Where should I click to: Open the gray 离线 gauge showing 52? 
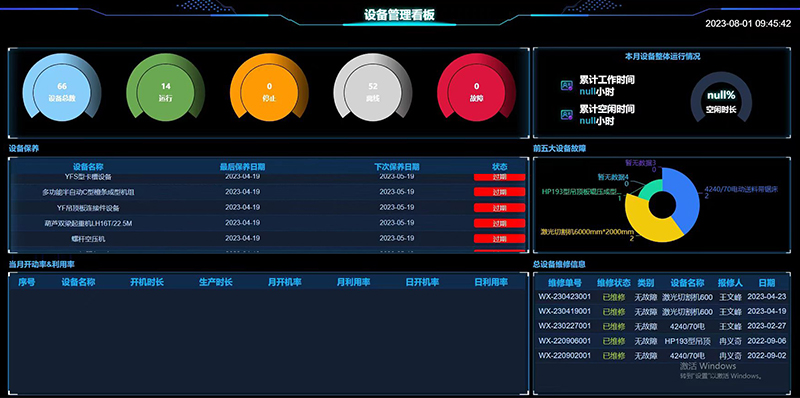[x=373, y=88]
